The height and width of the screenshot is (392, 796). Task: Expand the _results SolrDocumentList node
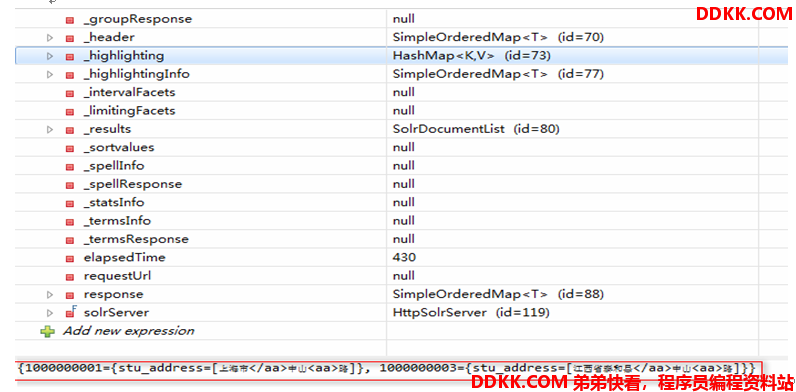coord(50,129)
